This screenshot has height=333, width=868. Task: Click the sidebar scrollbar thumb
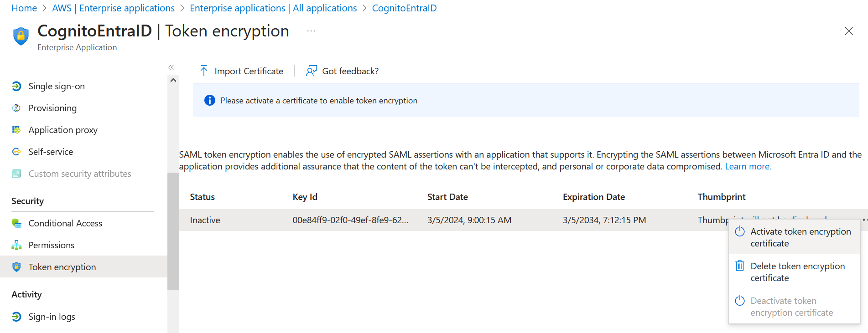(x=173, y=231)
